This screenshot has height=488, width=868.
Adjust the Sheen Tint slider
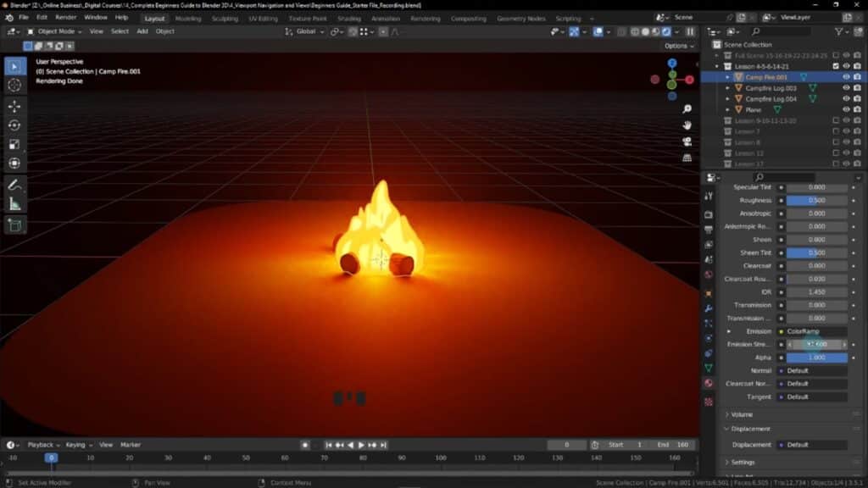point(817,252)
